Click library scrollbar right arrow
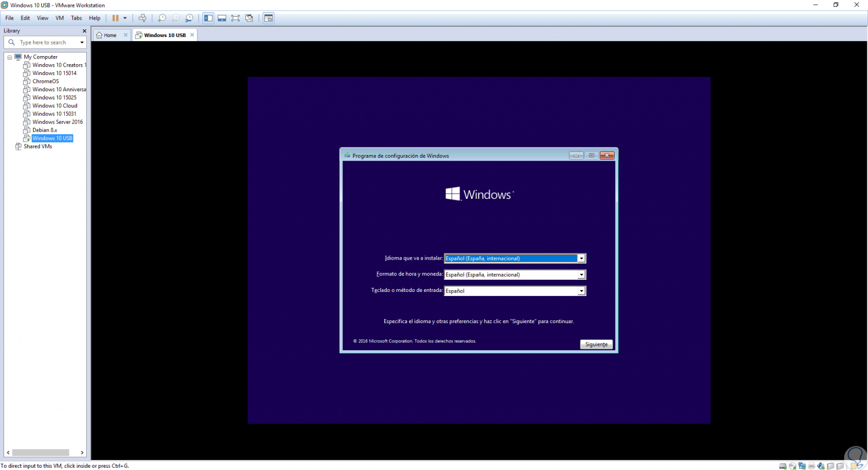 [x=82, y=453]
